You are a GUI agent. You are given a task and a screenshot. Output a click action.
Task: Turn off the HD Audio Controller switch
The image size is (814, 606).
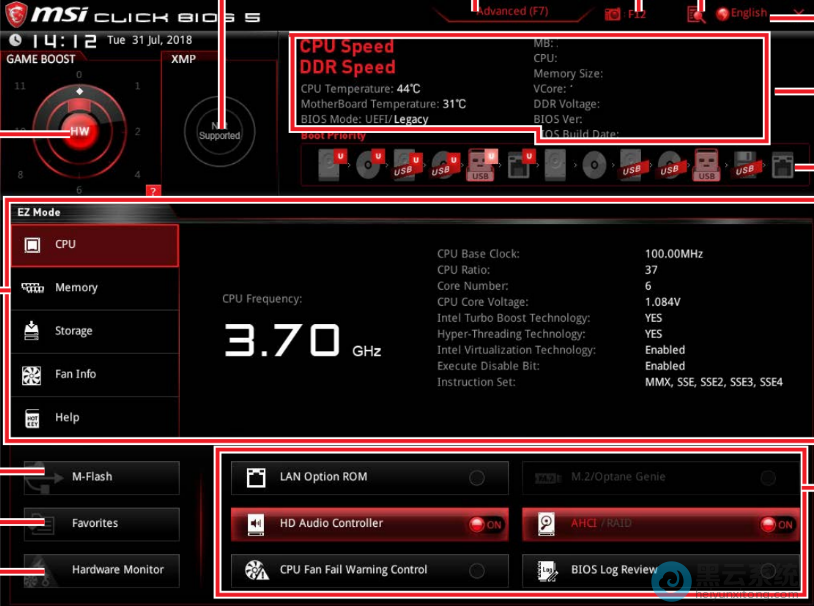[486, 524]
